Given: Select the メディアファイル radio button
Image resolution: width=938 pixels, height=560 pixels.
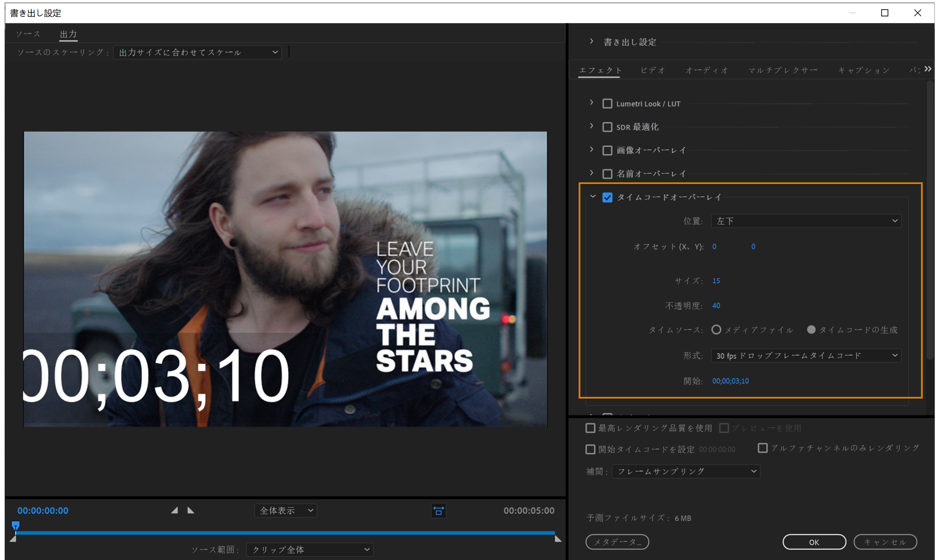Looking at the screenshot, I should click(x=716, y=330).
